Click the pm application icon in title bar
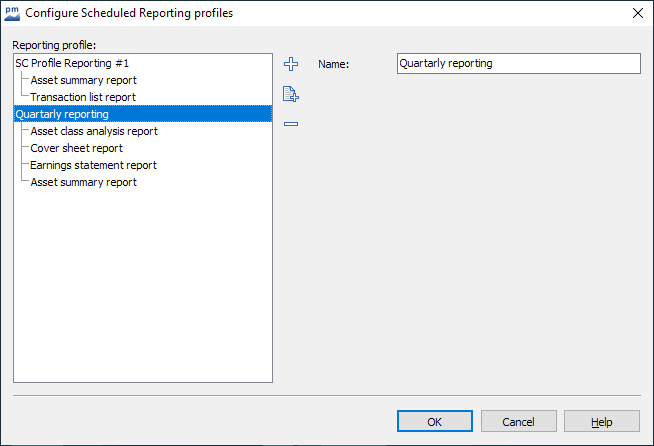The height and width of the screenshot is (446, 654). (12, 13)
